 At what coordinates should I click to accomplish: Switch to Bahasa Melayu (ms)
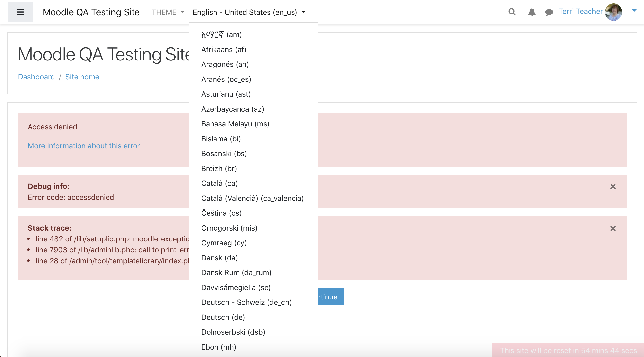pyautogui.click(x=253, y=124)
